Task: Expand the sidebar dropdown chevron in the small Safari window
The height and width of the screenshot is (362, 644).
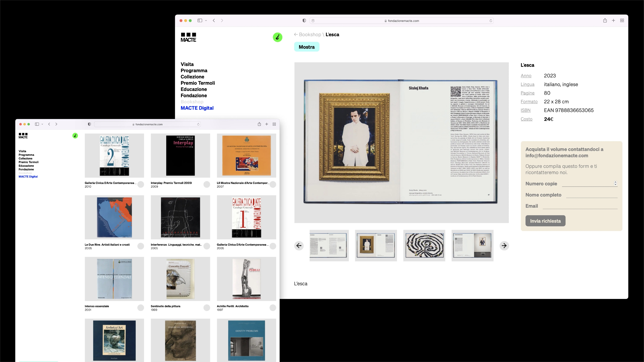Action: 42,124
